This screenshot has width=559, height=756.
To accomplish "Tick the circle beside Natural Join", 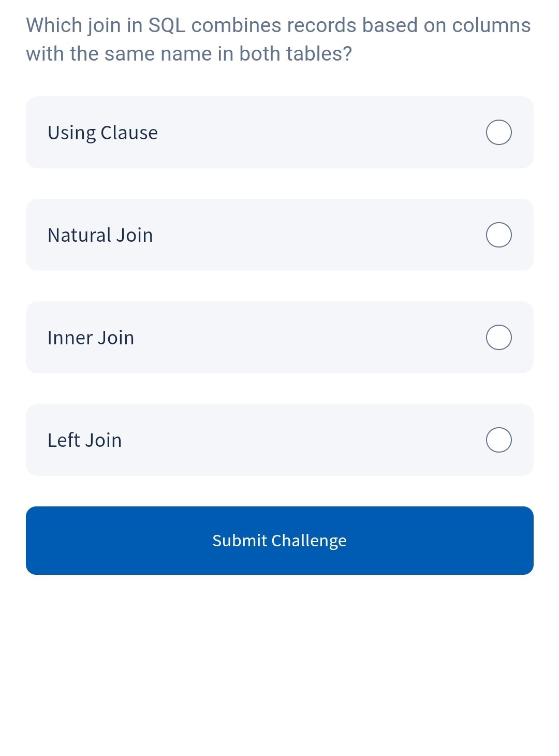I will [498, 235].
